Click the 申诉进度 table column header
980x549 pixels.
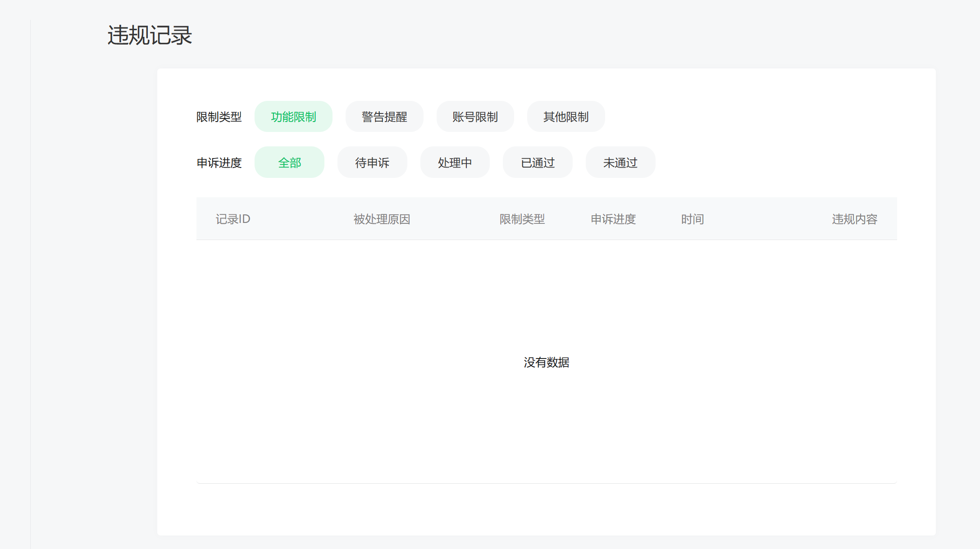coord(613,219)
